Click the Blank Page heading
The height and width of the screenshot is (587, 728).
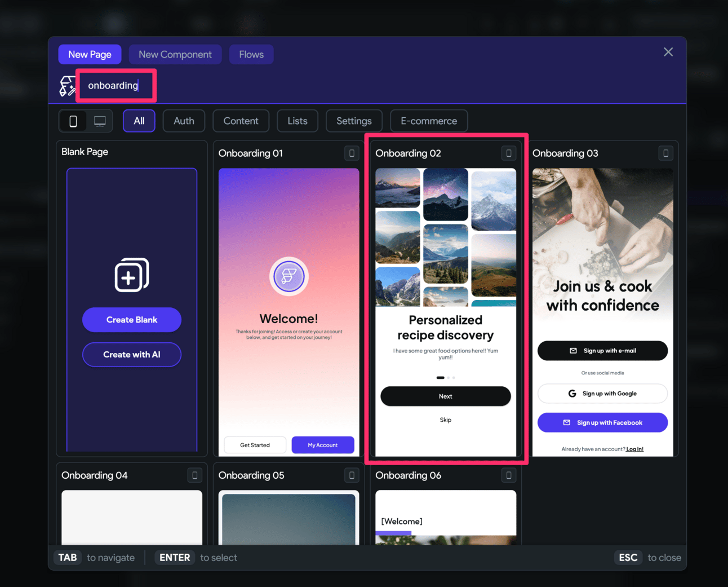pos(85,152)
